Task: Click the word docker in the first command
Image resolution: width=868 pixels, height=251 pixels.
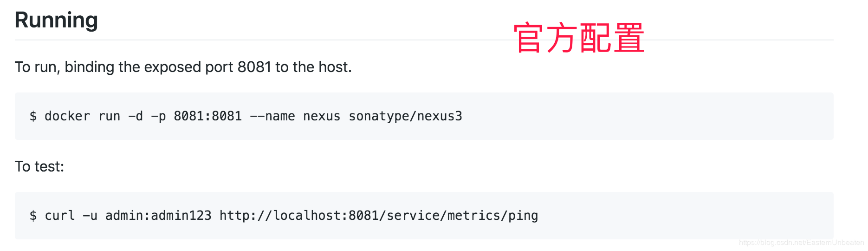Action: tap(67, 116)
